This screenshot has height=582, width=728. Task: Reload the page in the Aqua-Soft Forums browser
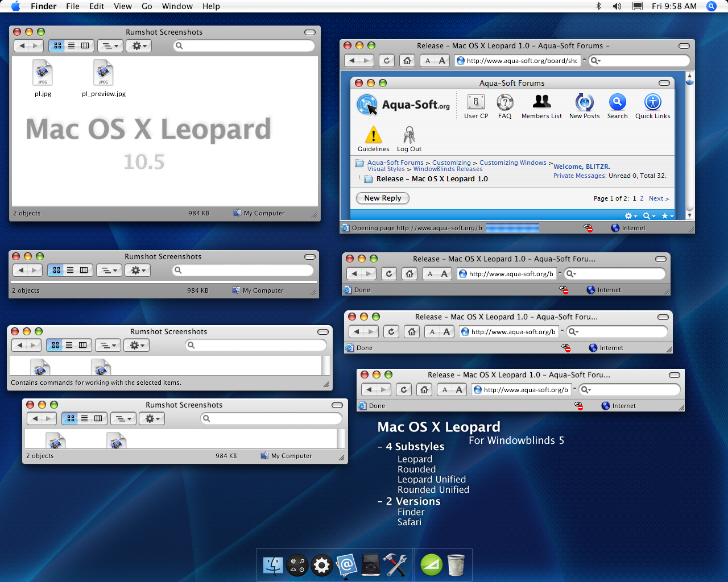click(387, 61)
